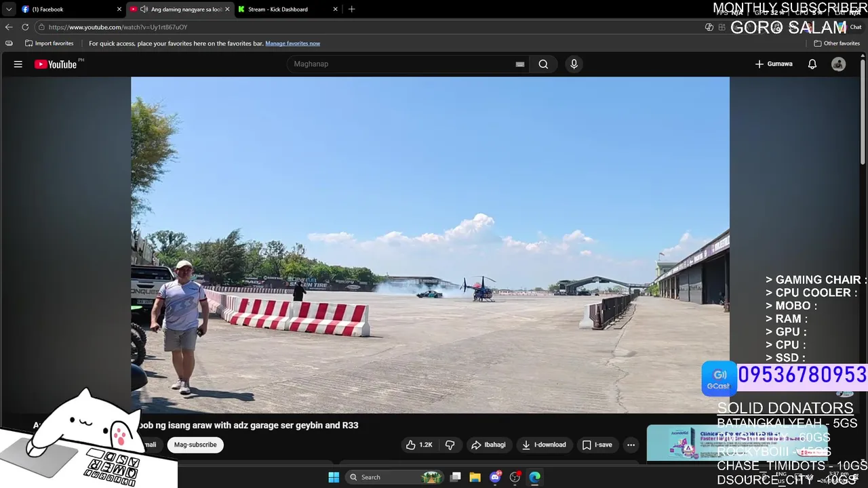Open the account avatar menu
The height and width of the screenshot is (488, 868).
click(x=839, y=64)
